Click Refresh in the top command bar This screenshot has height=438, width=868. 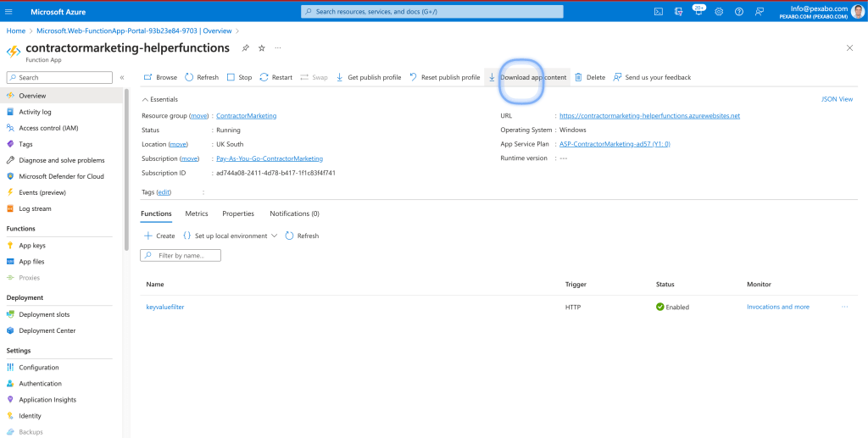pyautogui.click(x=202, y=77)
